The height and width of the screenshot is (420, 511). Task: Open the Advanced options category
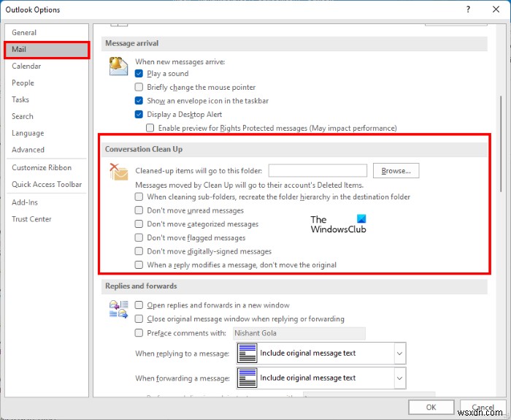[x=47, y=150]
